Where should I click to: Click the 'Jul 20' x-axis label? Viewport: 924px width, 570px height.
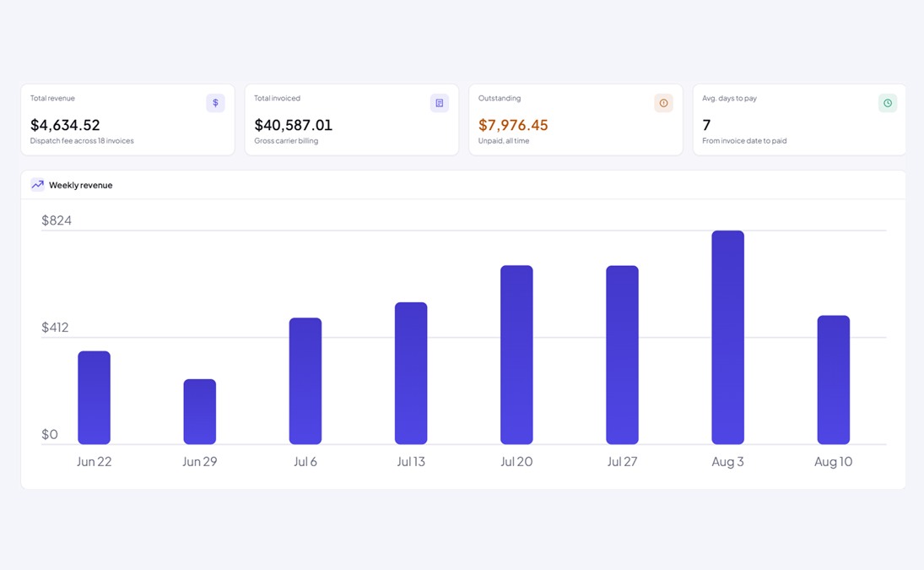click(x=516, y=462)
